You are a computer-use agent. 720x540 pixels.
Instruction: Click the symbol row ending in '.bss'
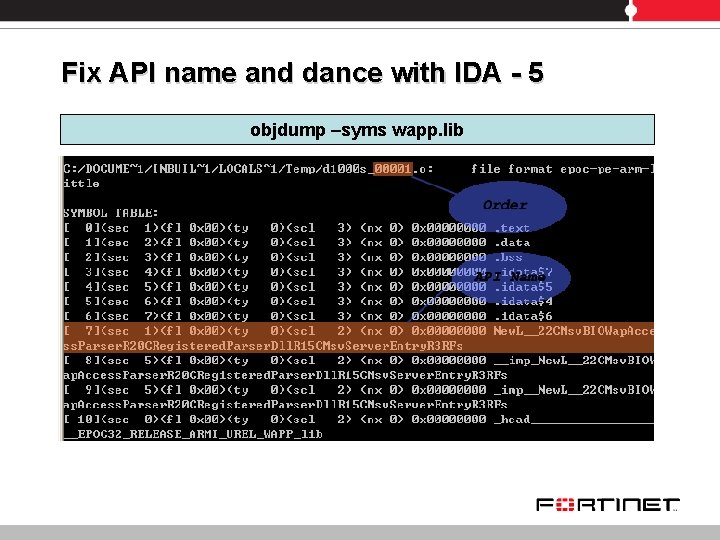(293, 257)
